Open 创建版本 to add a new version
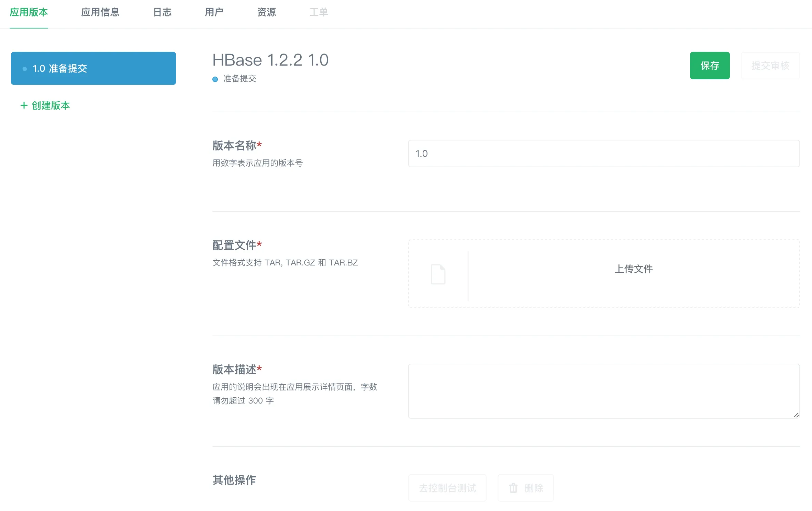812x511 pixels. coord(45,105)
